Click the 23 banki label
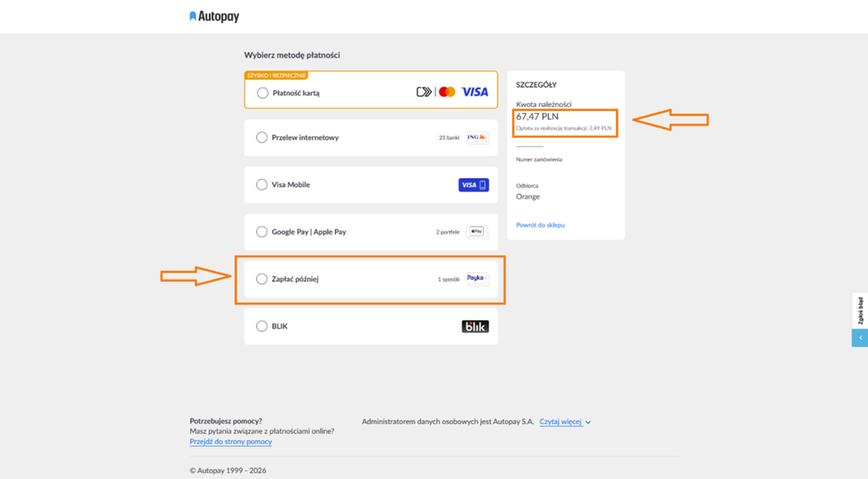The height and width of the screenshot is (479, 868). coord(449,137)
